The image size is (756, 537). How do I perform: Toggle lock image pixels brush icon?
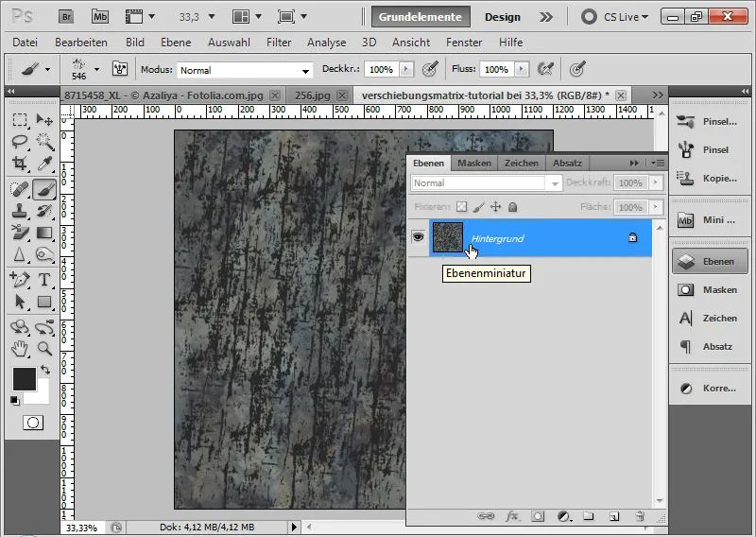click(478, 207)
